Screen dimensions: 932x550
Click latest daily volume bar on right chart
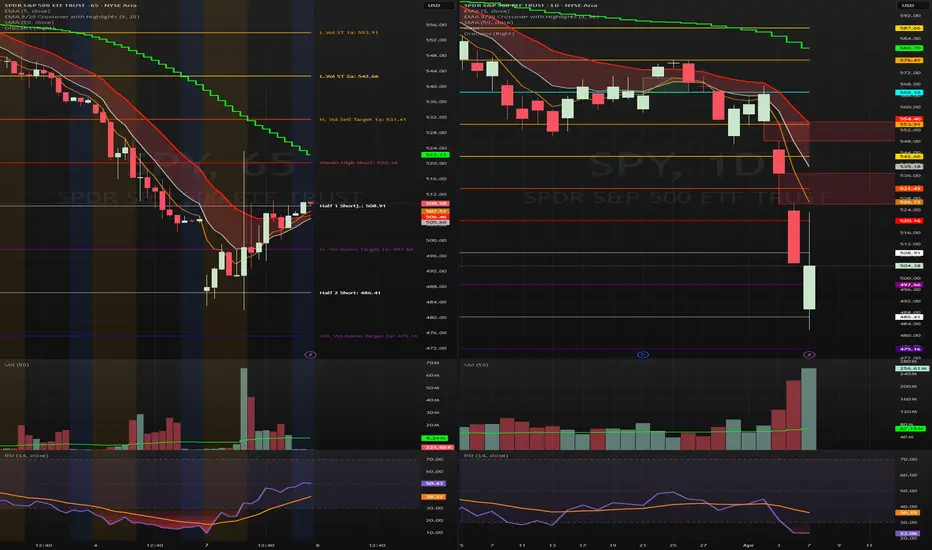[809, 409]
